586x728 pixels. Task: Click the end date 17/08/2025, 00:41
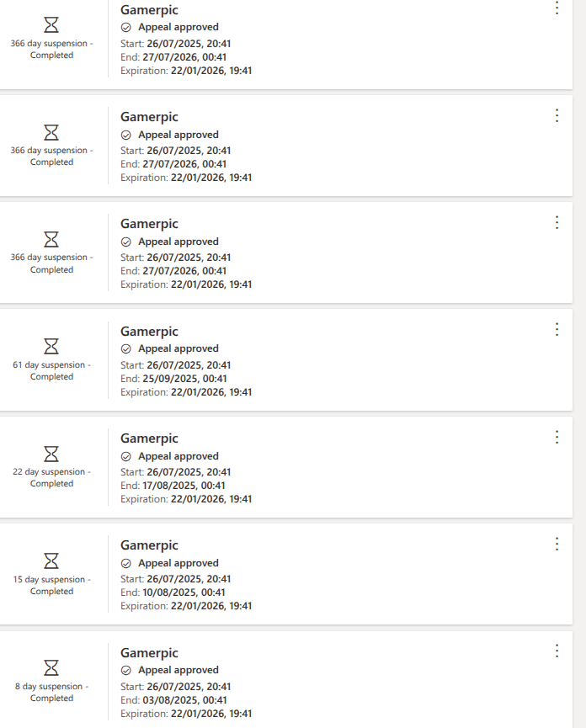pyautogui.click(x=184, y=486)
